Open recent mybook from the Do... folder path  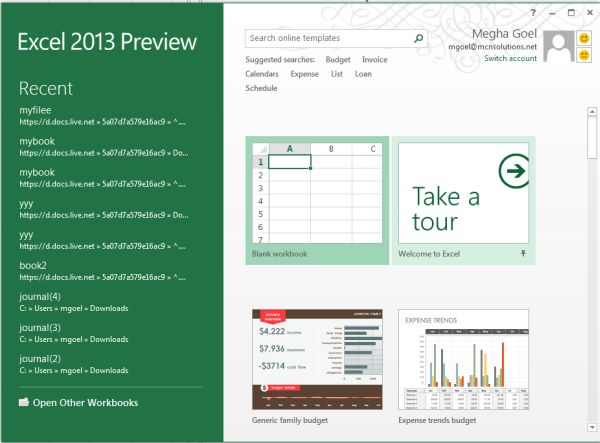[x=103, y=147]
